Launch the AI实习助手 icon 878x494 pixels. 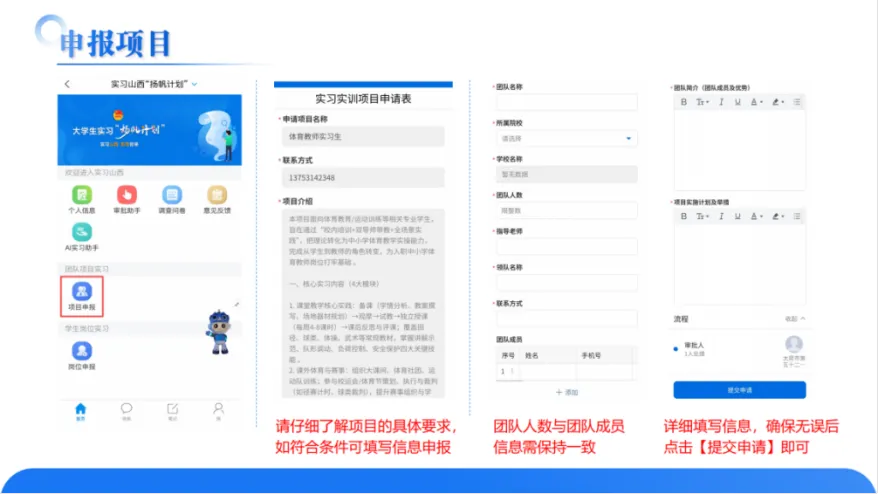pos(82,237)
